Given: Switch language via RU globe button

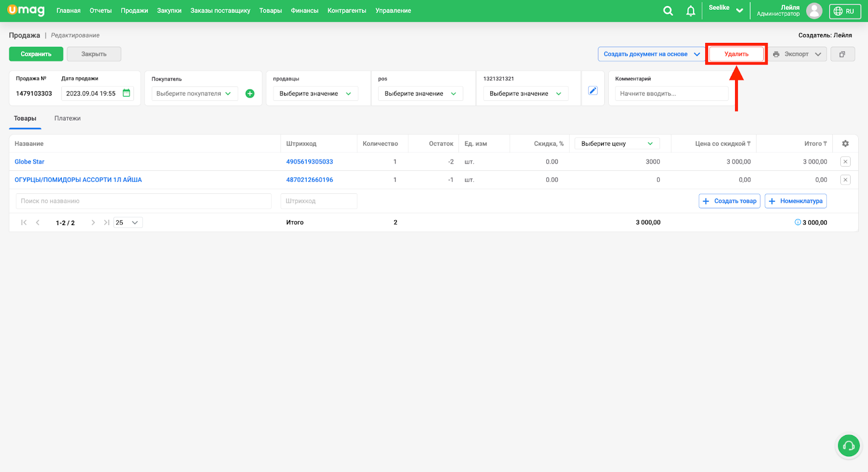Looking at the screenshot, I should tap(845, 11).
